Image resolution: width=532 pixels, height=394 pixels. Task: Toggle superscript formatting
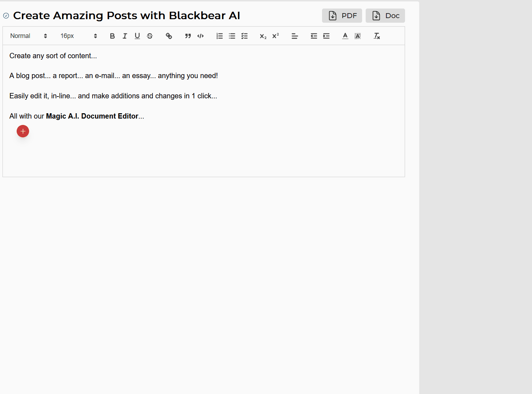pyautogui.click(x=276, y=36)
